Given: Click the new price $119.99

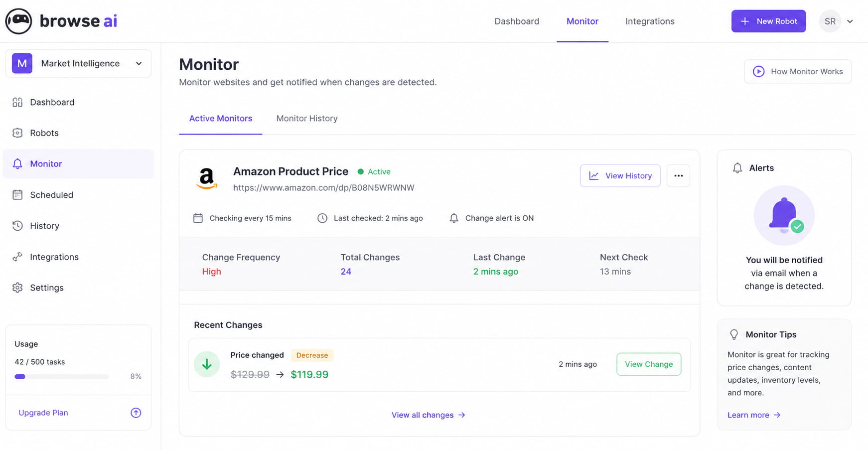Looking at the screenshot, I should tap(309, 375).
